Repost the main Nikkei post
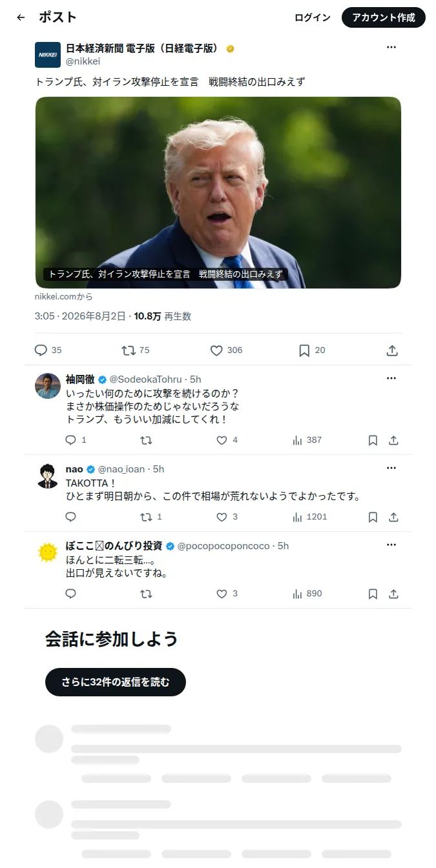Viewport: 436px width, 868px height. point(129,350)
